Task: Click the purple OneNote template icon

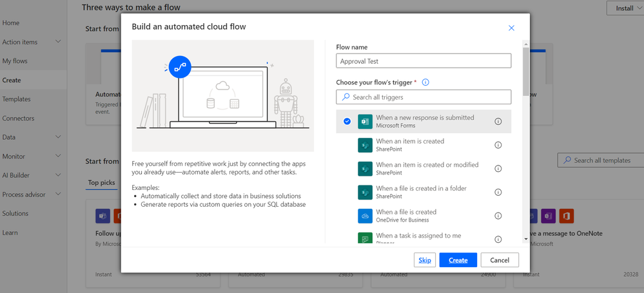Action: tap(549, 216)
